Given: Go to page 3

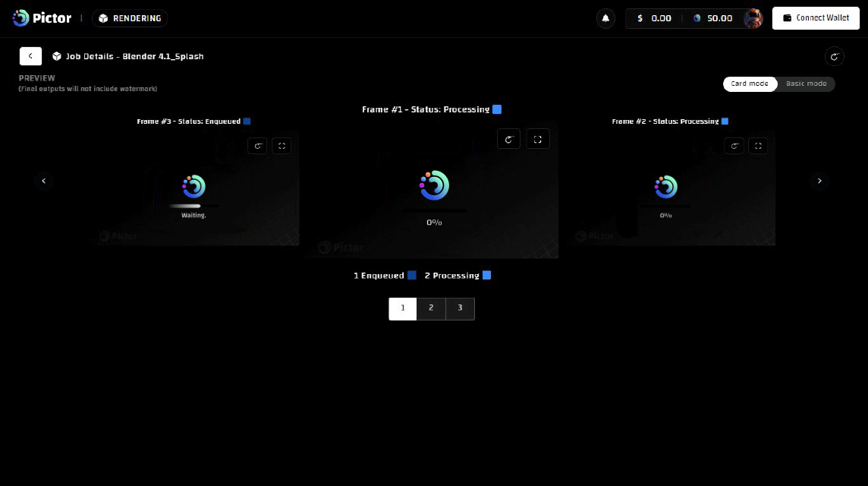Looking at the screenshot, I should coord(460,308).
